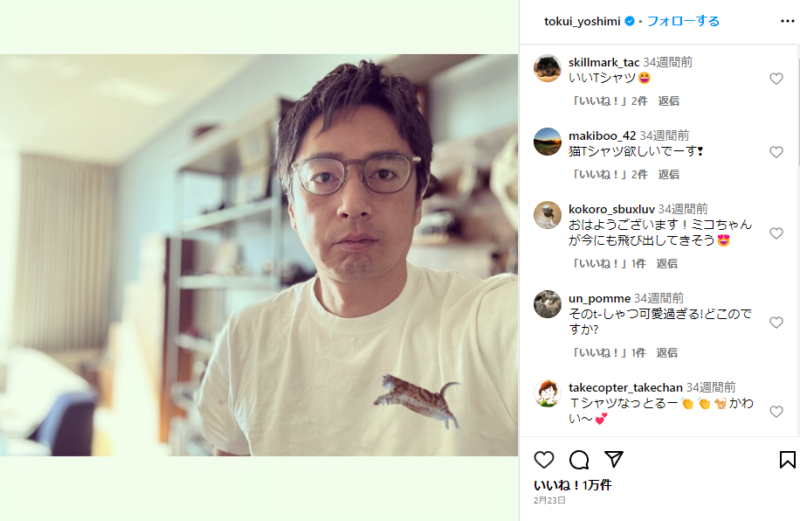Reply to skillmark_tac's comment via 返信

coord(668,101)
